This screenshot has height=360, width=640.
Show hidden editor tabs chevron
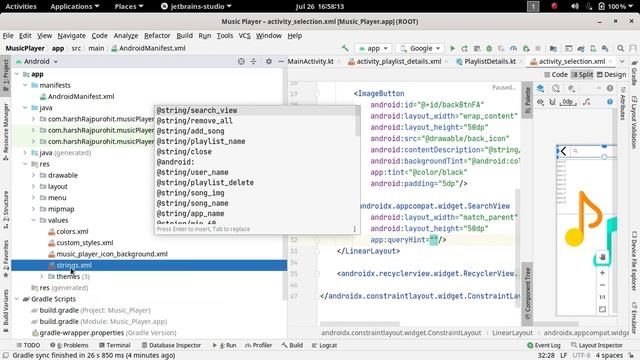(622, 61)
